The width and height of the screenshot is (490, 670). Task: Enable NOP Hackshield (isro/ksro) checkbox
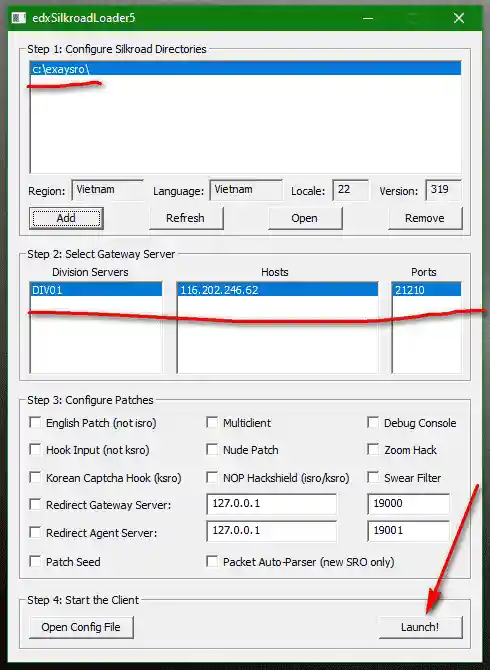pyautogui.click(x=212, y=477)
